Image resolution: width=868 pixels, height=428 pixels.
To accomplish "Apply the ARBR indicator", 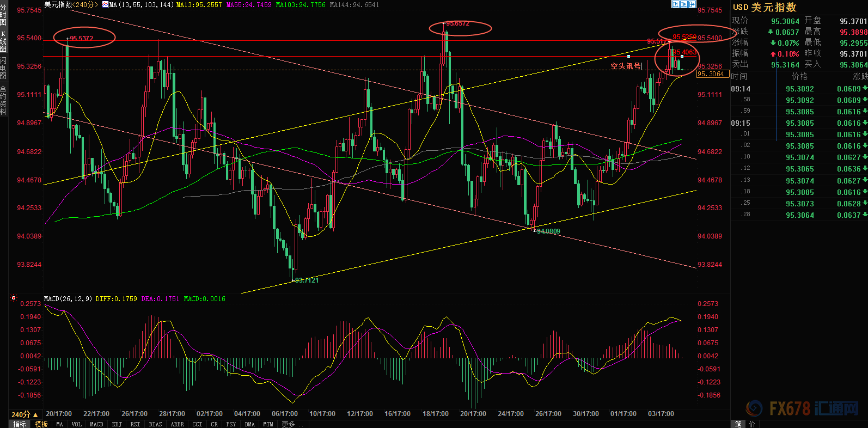I will (177, 424).
